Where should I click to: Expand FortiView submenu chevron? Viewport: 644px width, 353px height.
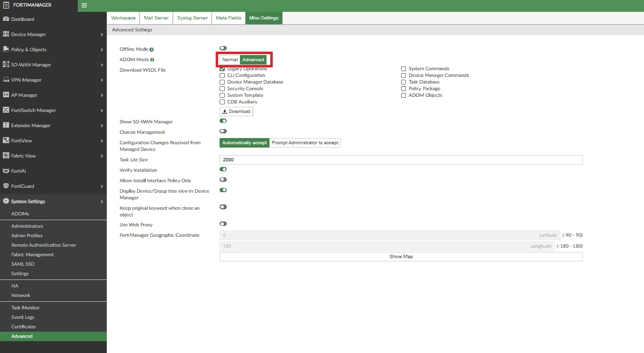[x=102, y=141]
